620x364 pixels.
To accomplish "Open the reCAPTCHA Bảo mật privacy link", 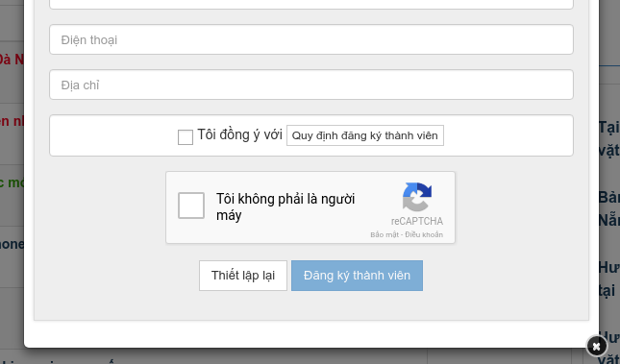I will pyautogui.click(x=384, y=234).
